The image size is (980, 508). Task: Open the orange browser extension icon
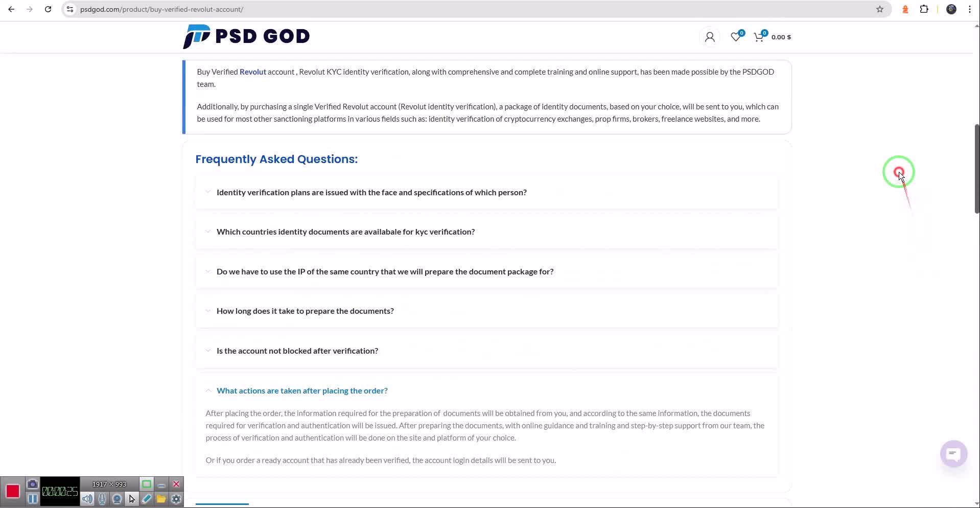pos(905,9)
